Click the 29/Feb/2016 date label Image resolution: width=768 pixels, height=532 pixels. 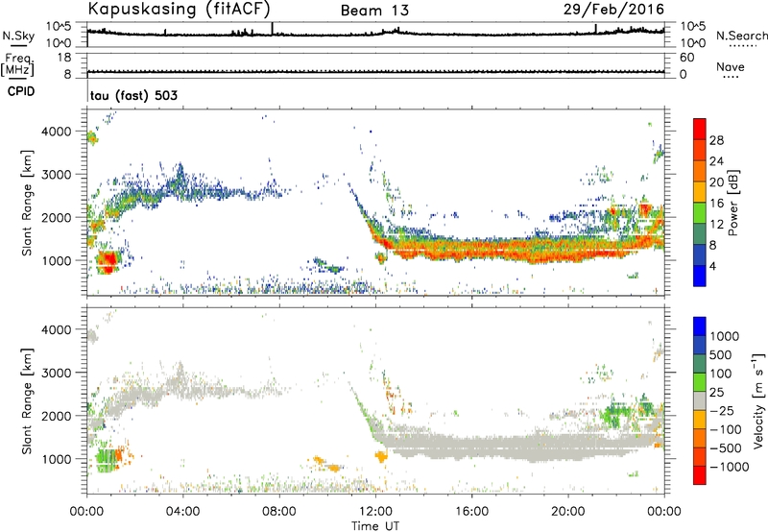click(x=613, y=9)
